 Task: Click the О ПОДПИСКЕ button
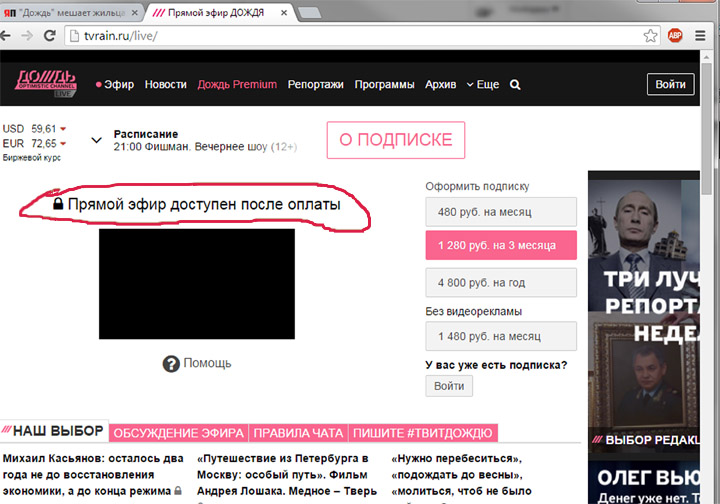pos(396,140)
